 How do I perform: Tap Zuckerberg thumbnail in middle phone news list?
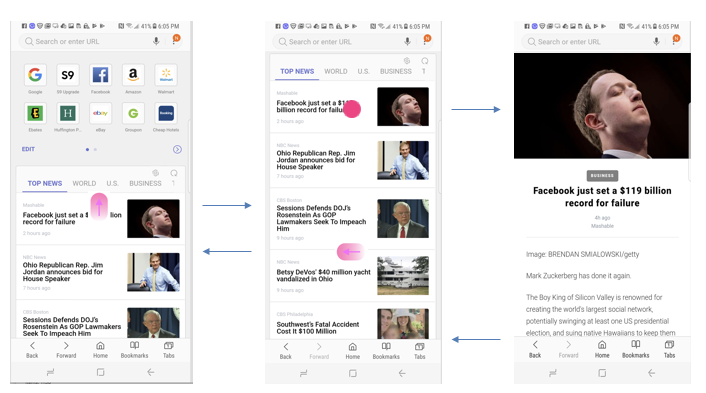pos(403,107)
